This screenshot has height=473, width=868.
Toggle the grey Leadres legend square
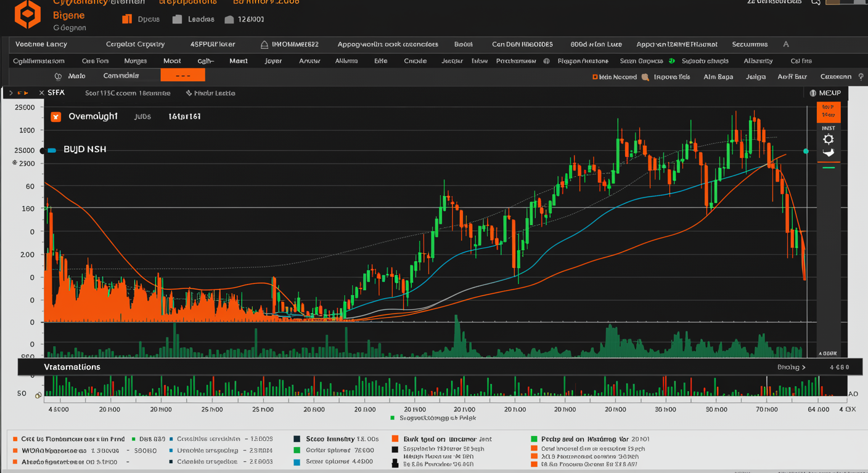pos(177,19)
